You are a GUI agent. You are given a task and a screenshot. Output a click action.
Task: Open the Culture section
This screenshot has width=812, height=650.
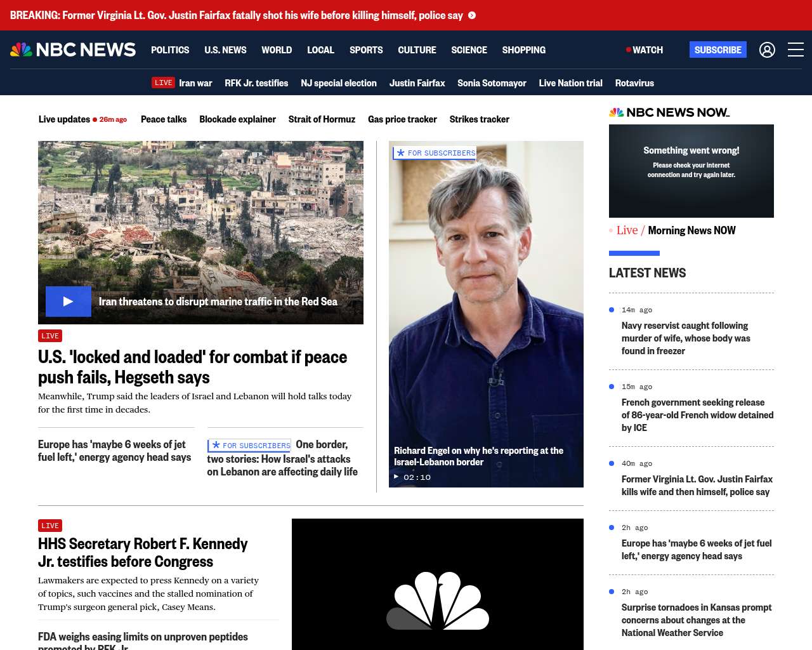pos(417,50)
